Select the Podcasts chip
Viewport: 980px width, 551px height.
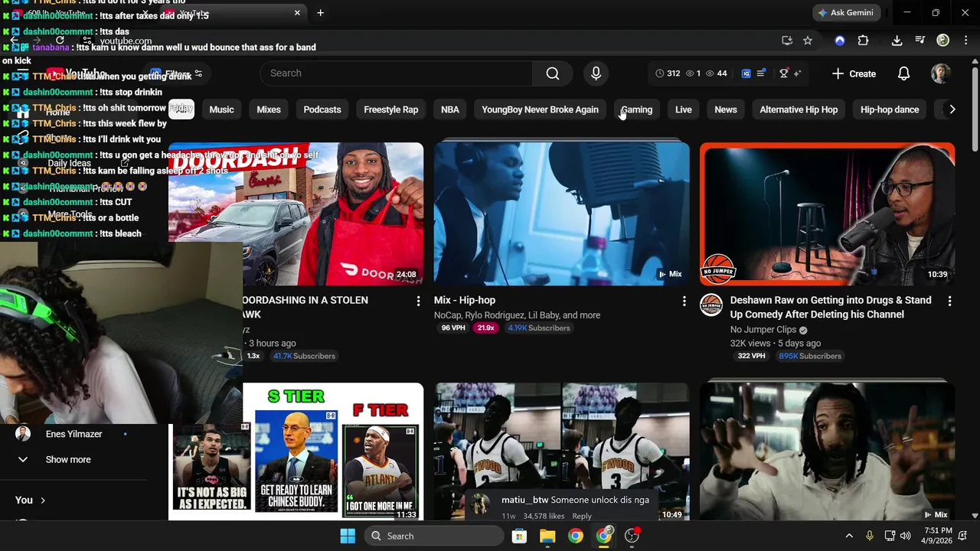(322, 109)
